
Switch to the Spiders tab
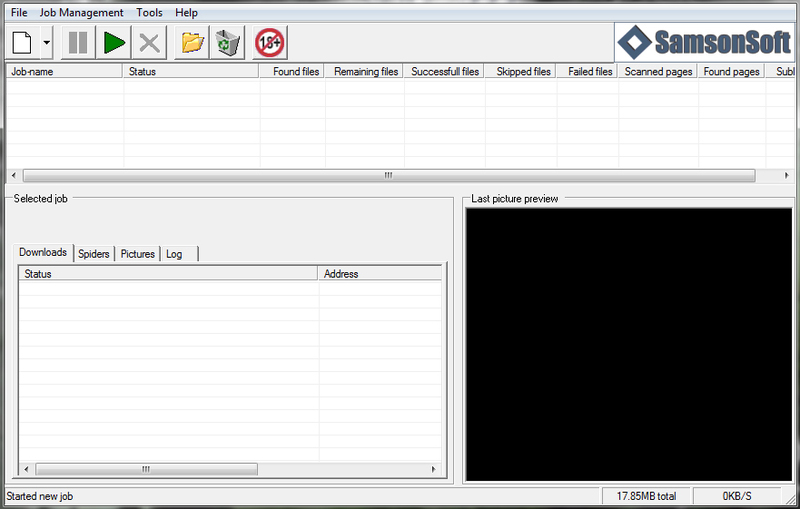pyautogui.click(x=94, y=254)
